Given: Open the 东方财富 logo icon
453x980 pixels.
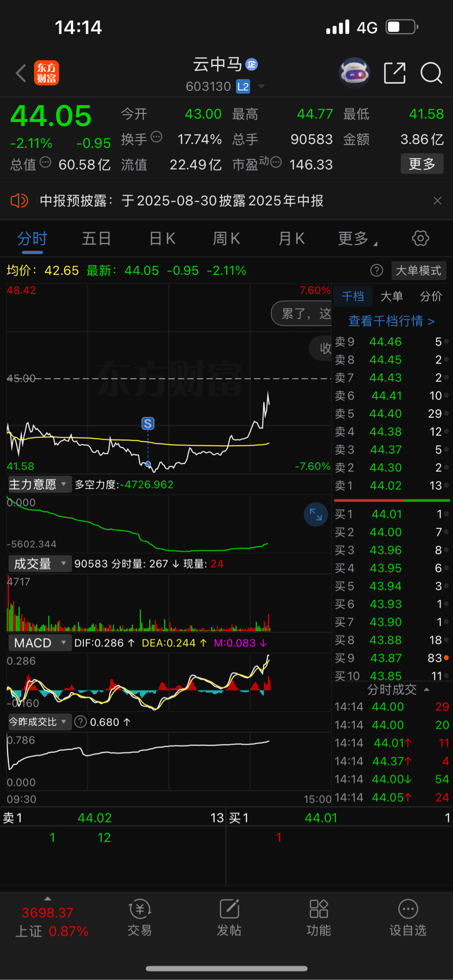Looking at the screenshot, I should pos(47,73).
